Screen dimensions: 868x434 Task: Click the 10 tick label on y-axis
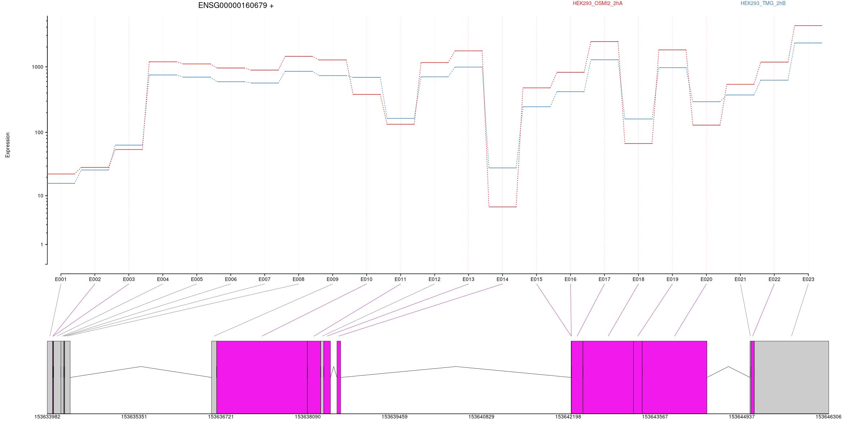40,196
